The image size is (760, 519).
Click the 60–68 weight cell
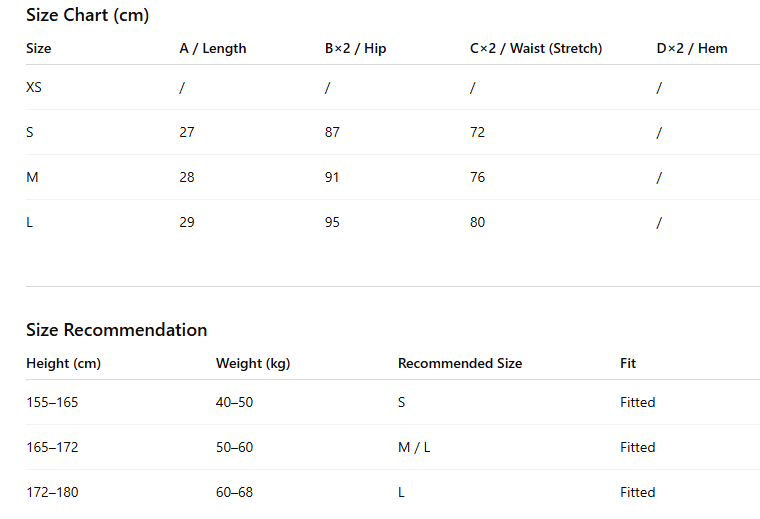[x=234, y=492]
